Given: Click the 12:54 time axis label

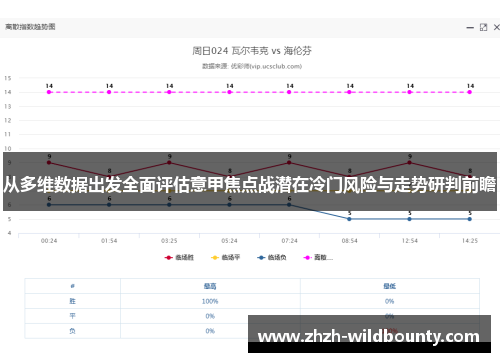Looking at the screenshot, I should [410, 241].
